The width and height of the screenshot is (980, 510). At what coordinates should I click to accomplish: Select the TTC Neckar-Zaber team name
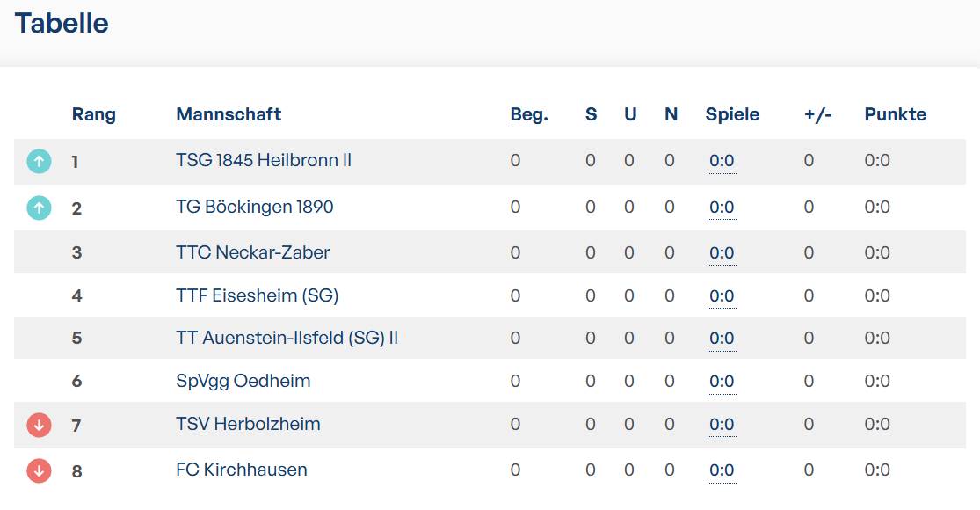click(x=252, y=252)
